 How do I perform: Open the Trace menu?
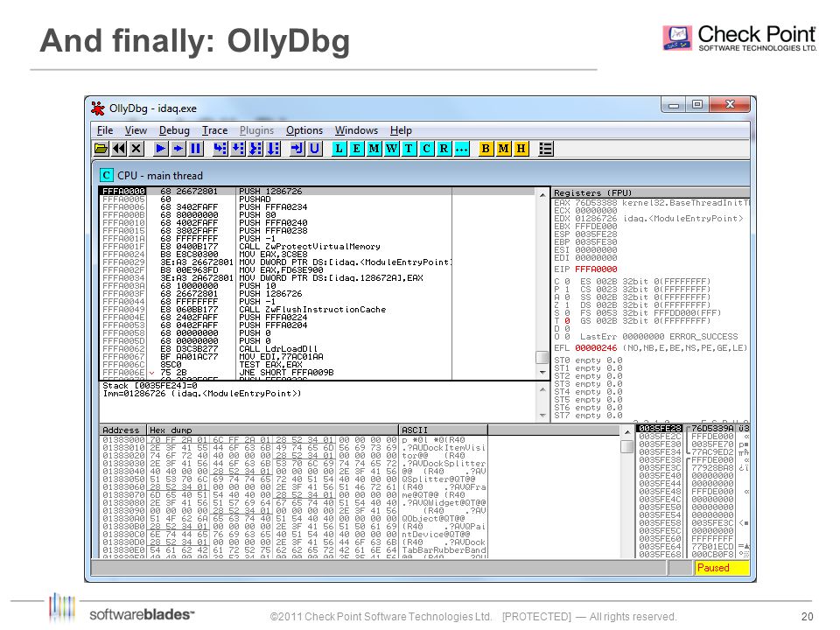(x=215, y=130)
